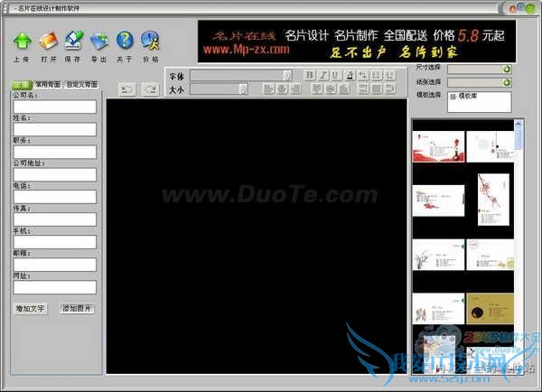
Task: Save the card using the 保存 icon
Action: coord(74,41)
